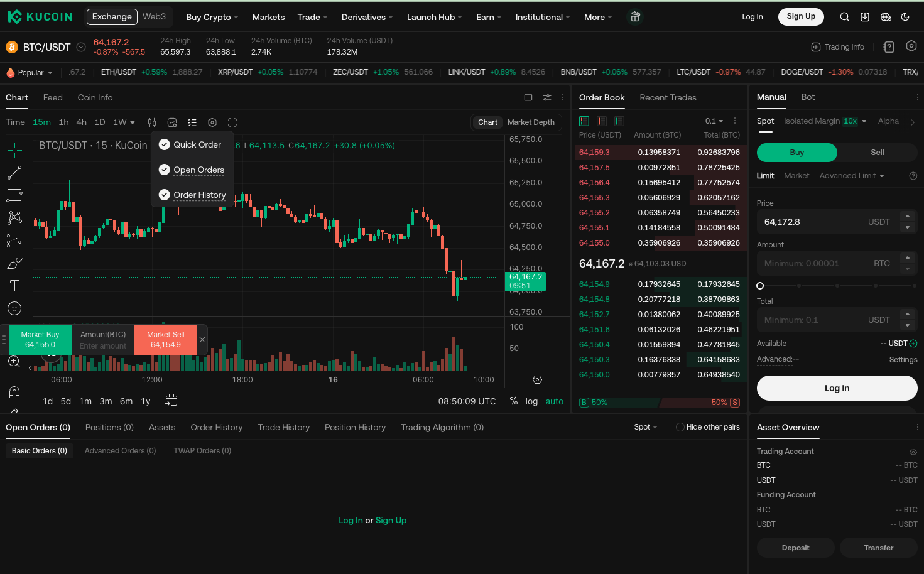The width and height of the screenshot is (924, 574).
Task: Open language globe selector
Action: tap(886, 17)
